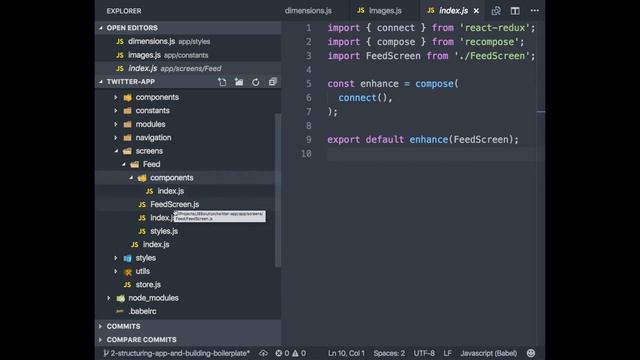Change the UTF-8 file encoding
The height and width of the screenshot is (360, 640).
pos(424,353)
